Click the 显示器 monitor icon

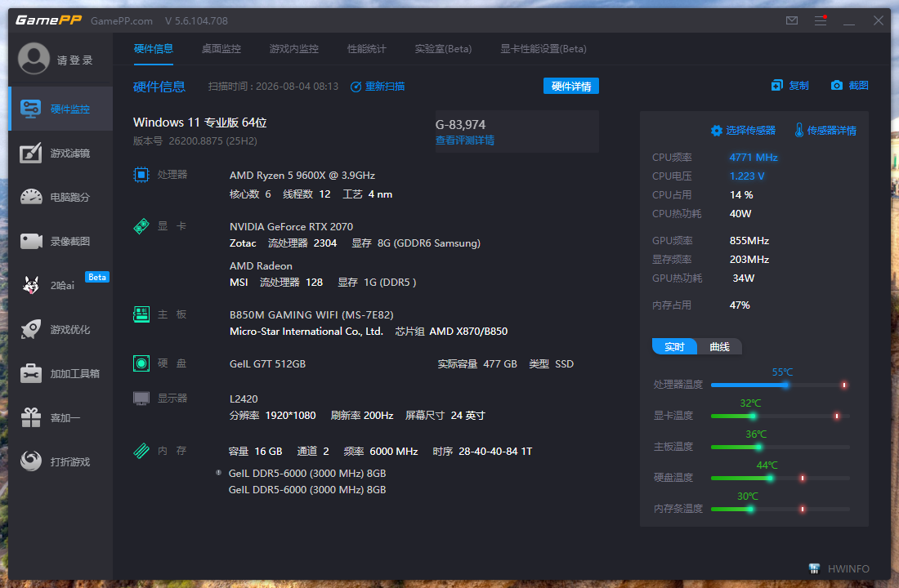coord(141,398)
